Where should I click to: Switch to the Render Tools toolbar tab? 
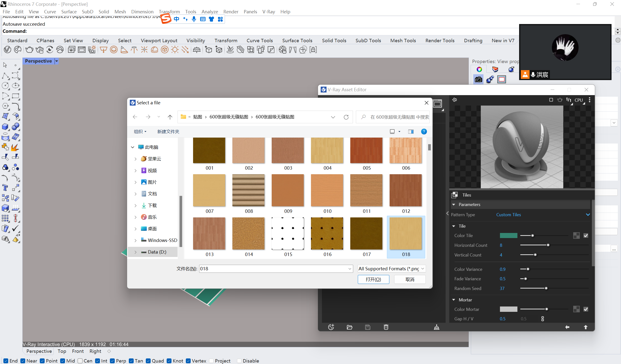[440, 41]
